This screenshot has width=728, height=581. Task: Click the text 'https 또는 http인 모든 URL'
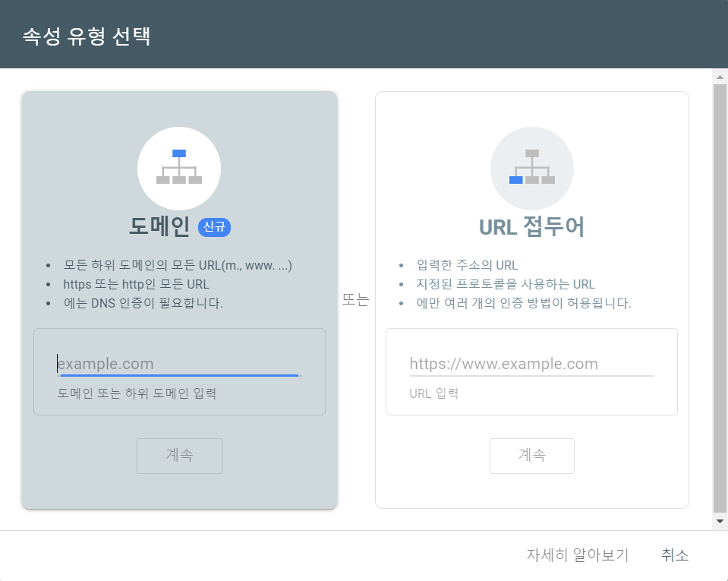coord(136,284)
